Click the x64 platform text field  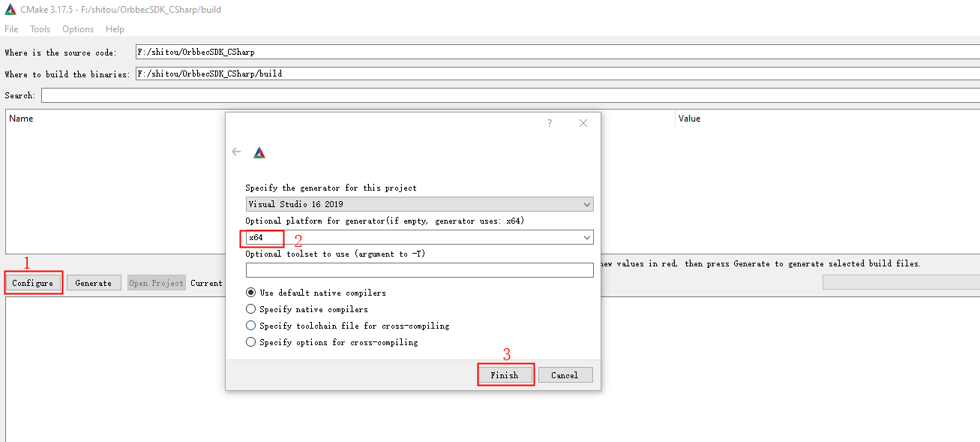413,237
